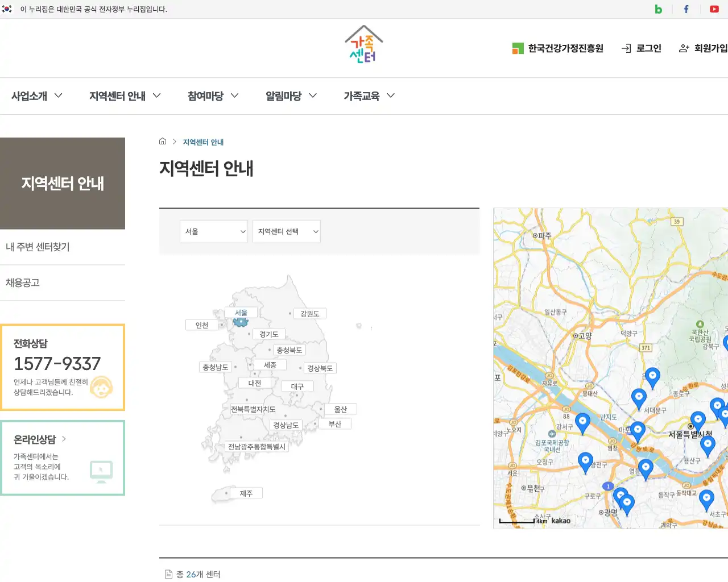Click the map pin near 용산구

click(x=708, y=445)
